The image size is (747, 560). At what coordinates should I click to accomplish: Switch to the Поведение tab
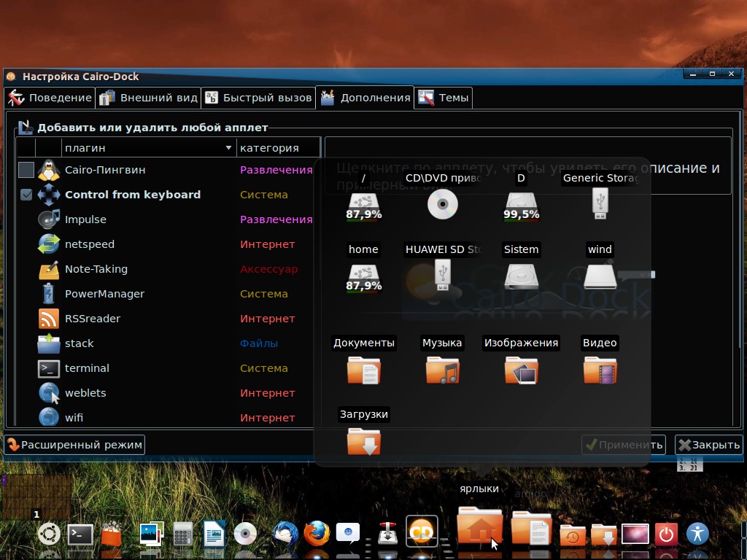[50, 98]
